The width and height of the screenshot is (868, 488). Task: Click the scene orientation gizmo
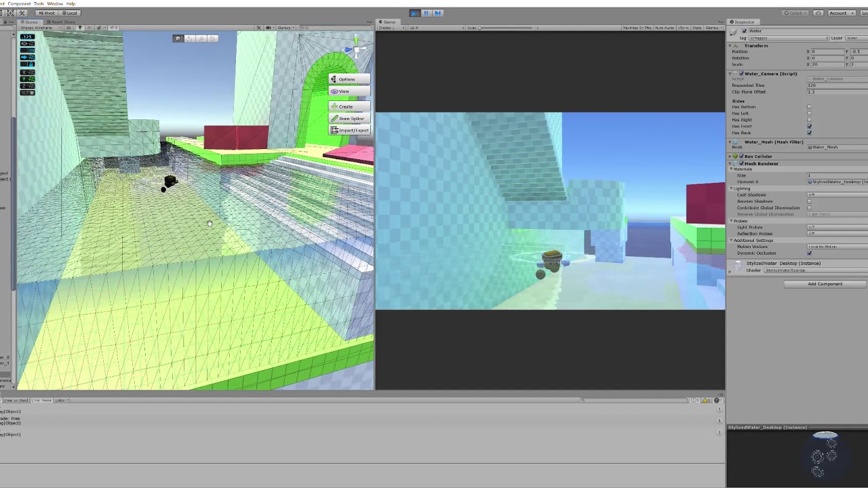[x=355, y=49]
